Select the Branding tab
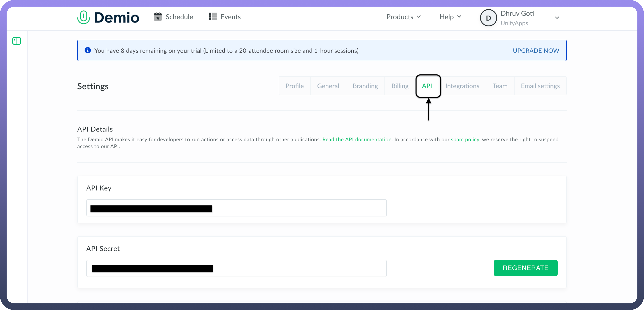Screen dimensions: 644x310 [365, 86]
